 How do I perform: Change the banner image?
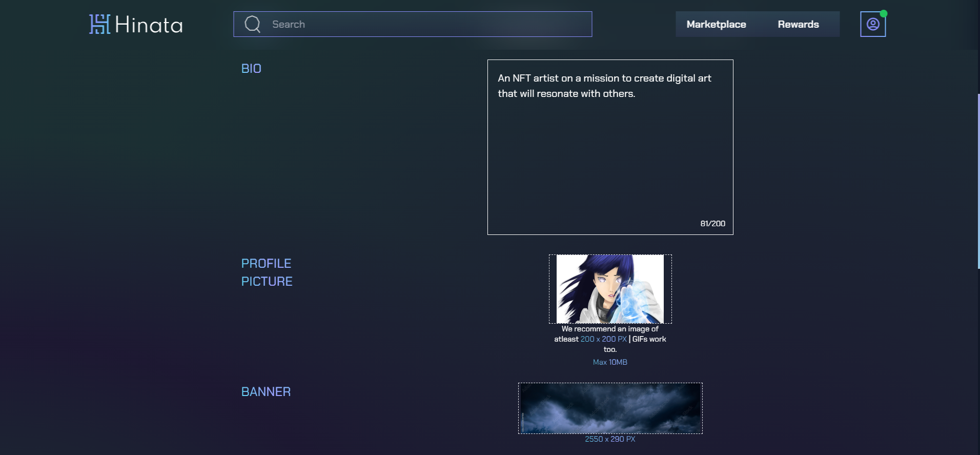(x=610, y=408)
